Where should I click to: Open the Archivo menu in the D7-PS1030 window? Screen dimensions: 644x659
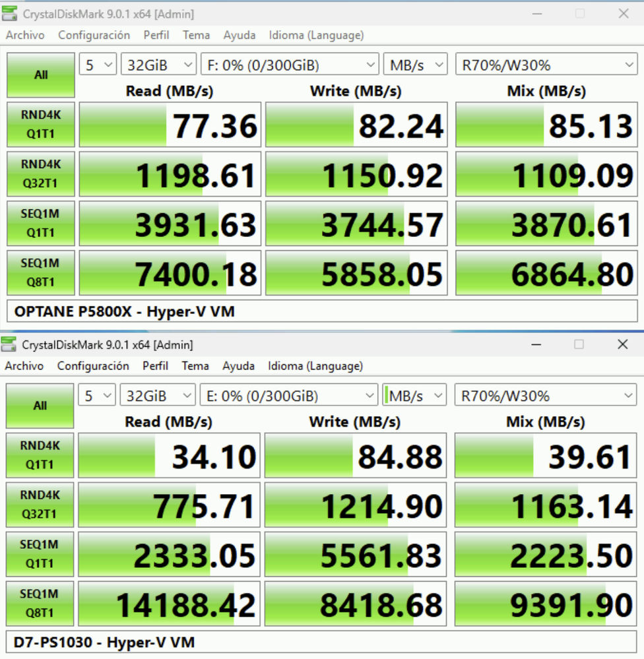(24, 366)
